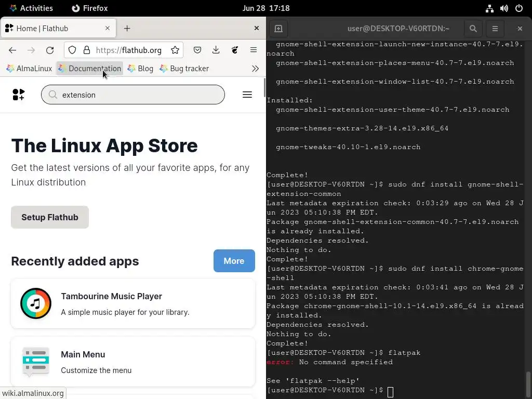Viewport: 532px width, 399px height.
Task: Click the 'No command specified' error text in terminal
Action: pos(345,362)
